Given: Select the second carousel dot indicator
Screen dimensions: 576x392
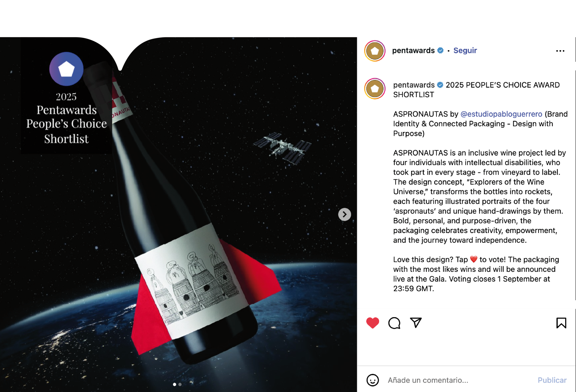Looking at the screenshot, I should click(x=180, y=384).
